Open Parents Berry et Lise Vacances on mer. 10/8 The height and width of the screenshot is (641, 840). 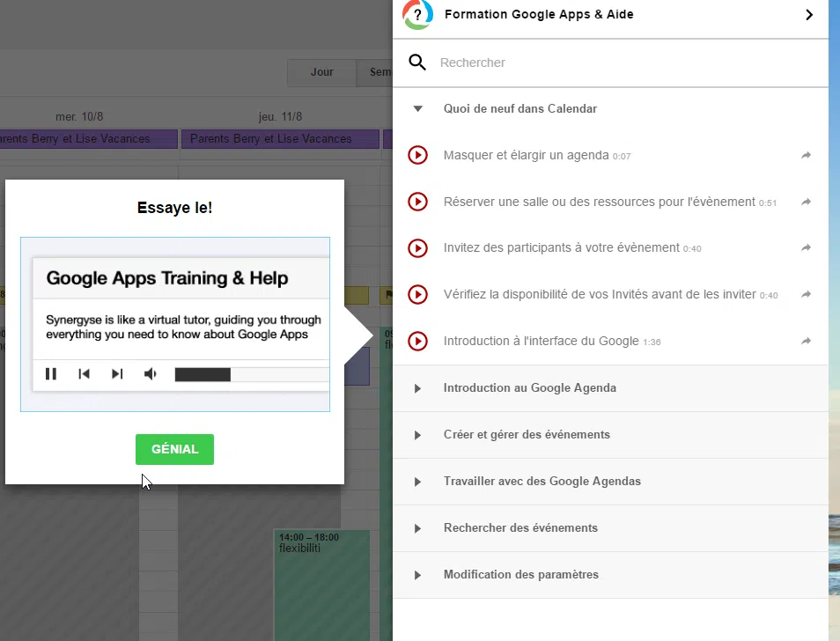coord(88,139)
